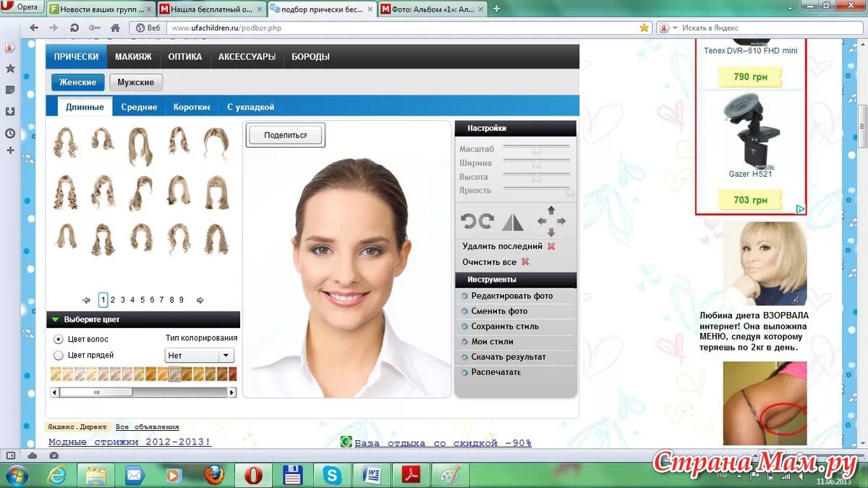
Task: Open the 'Модные стрижки 2012-2013!' ad link
Action: pyautogui.click(x=129, y=442)
